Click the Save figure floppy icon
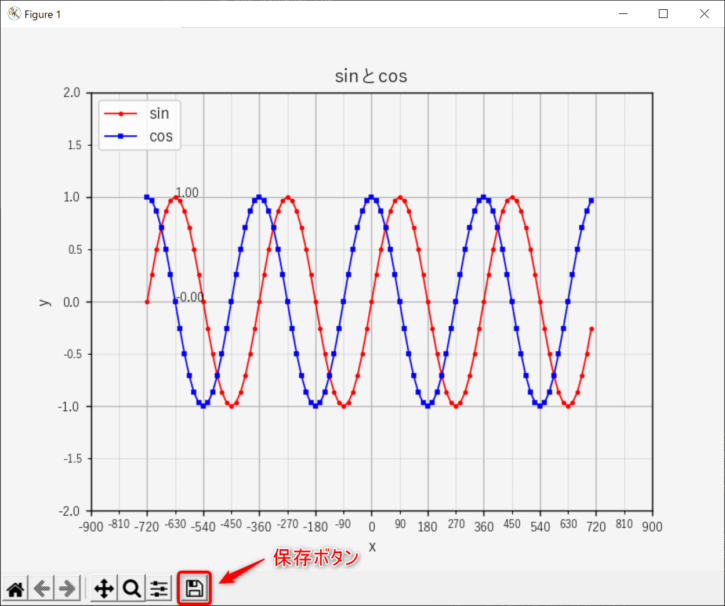Image resolution: width=725 pixels, height=606 pixels. coord(195,588)
